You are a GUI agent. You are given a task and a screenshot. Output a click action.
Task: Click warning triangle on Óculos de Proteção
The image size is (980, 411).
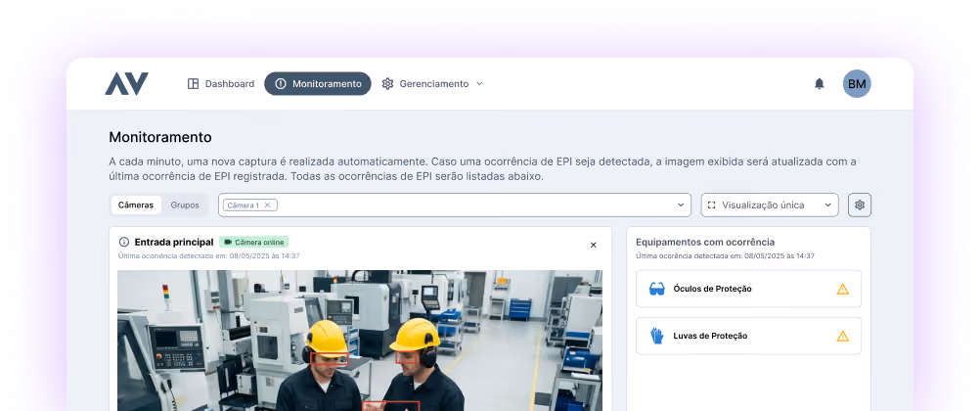(x=842, y=289)
